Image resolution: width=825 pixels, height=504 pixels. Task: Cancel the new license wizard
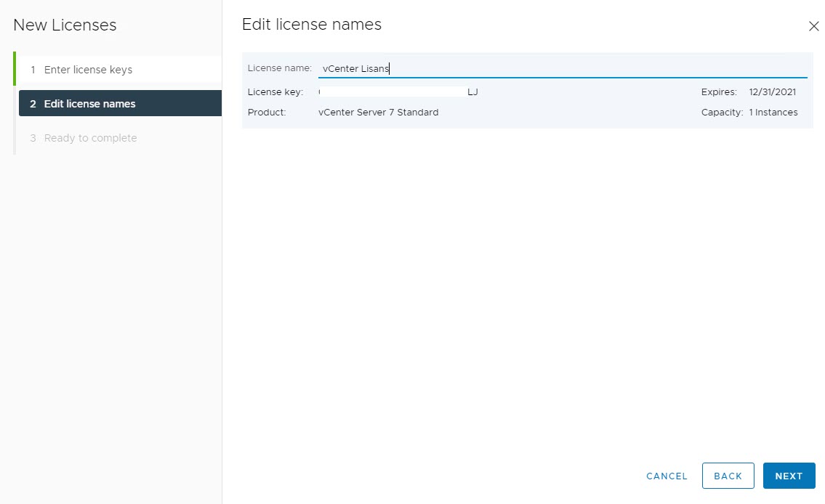667,476
